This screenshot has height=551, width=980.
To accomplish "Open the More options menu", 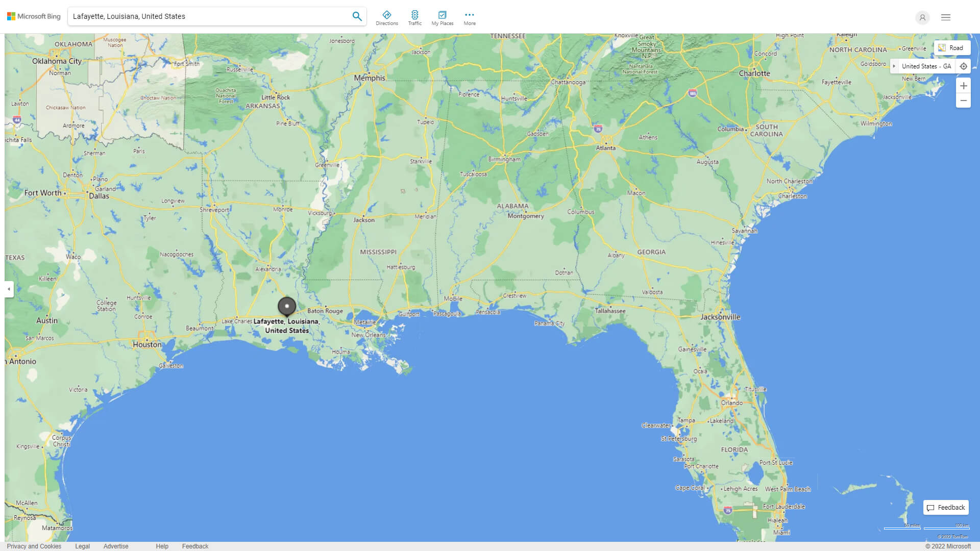I will 469,17.
